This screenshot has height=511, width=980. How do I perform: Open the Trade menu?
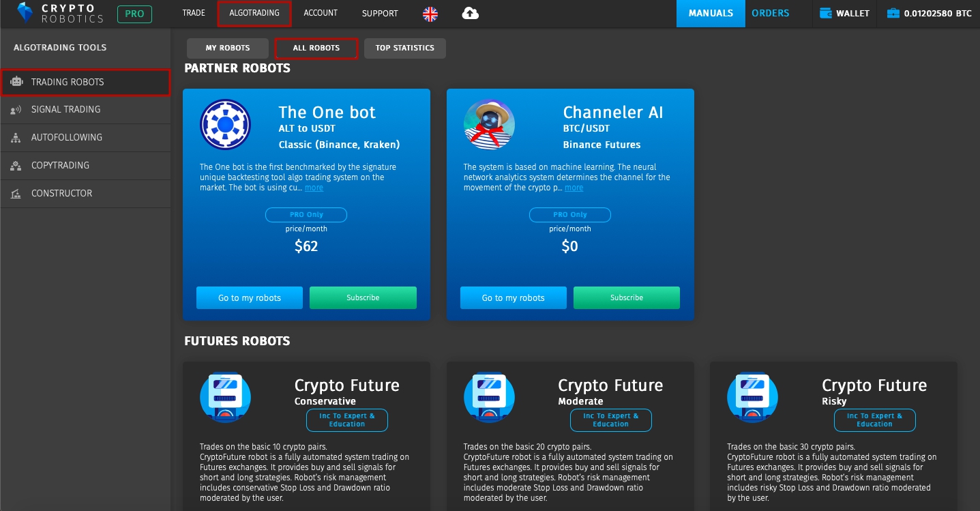(x=194, y=13)
